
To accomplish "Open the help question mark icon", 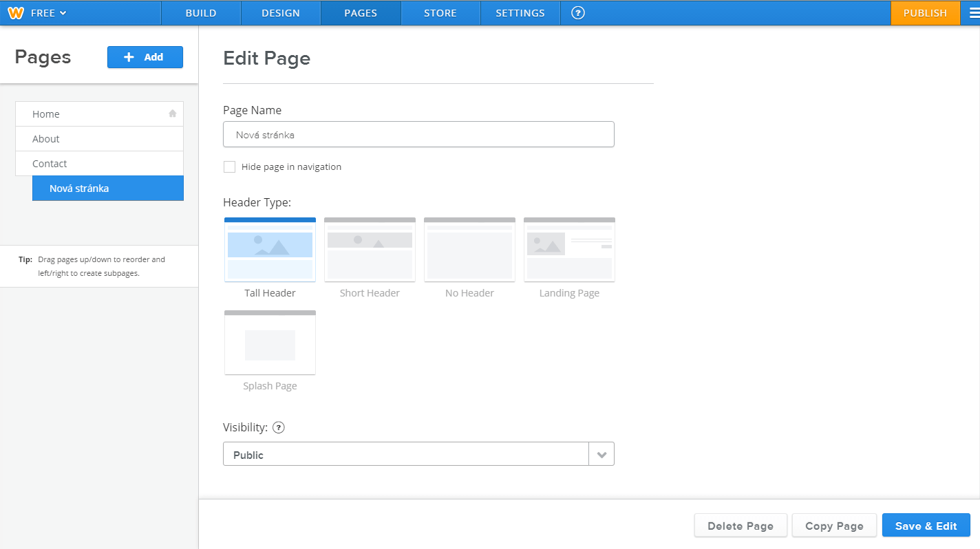I will [578, 13].
